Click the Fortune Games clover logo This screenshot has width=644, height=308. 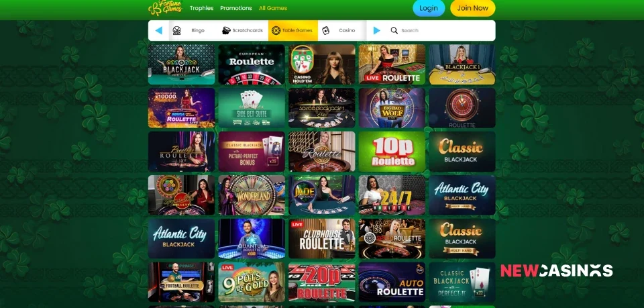coord(166,8)
